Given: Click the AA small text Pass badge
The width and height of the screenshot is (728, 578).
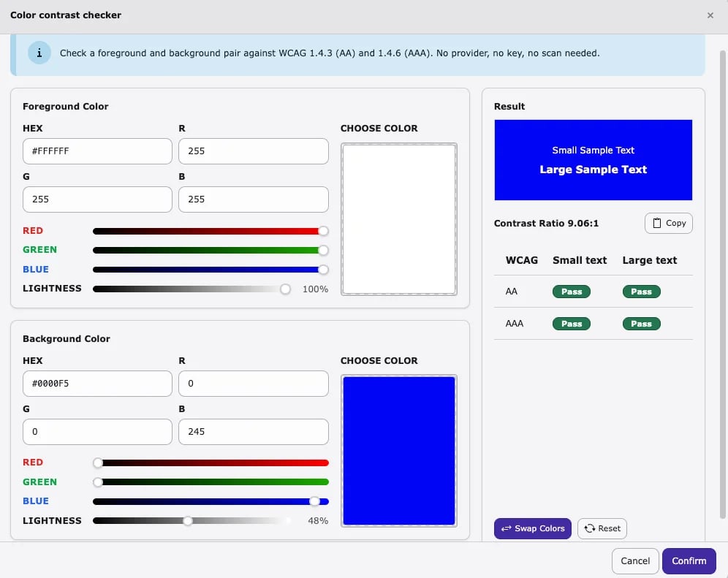Looking at the screenshot, I should coord(571,292).
